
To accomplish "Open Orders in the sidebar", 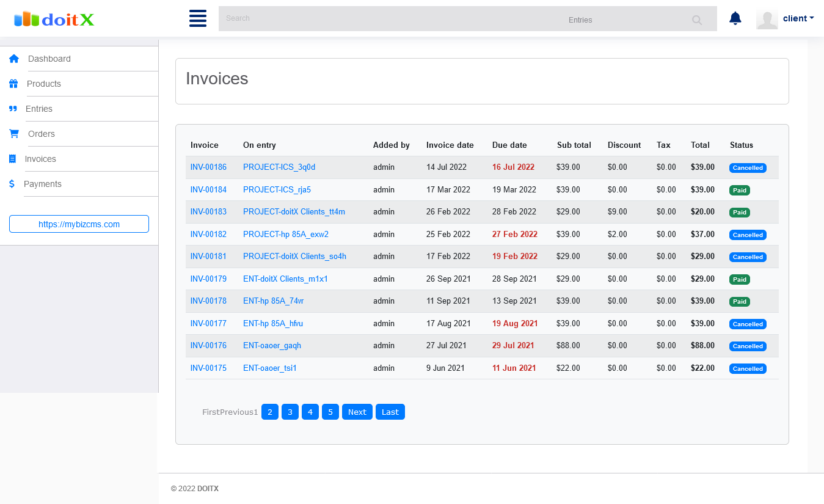I will [42, 134].
